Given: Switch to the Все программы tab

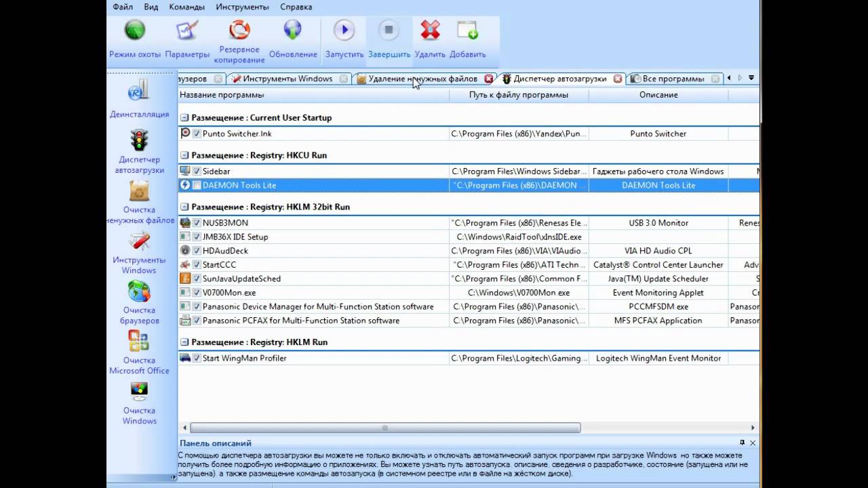Looking at the screenshot, I should click(673, 79).
